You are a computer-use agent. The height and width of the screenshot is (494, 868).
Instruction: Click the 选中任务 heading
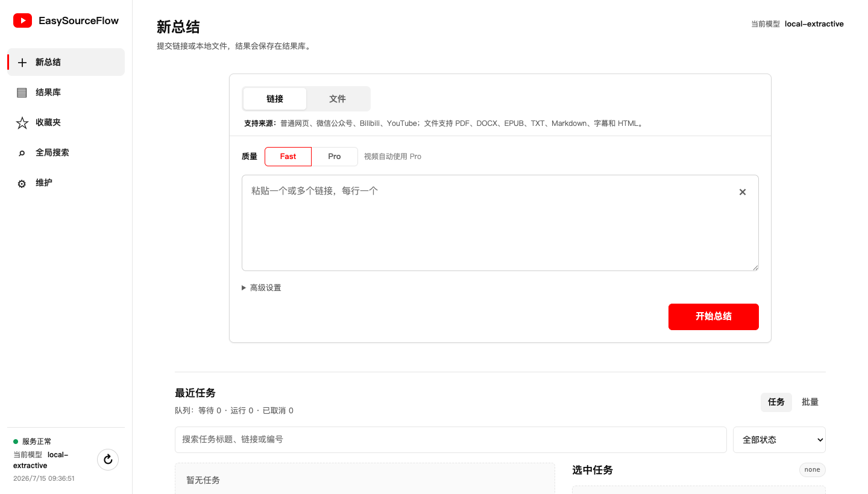(x=593, y=470)
